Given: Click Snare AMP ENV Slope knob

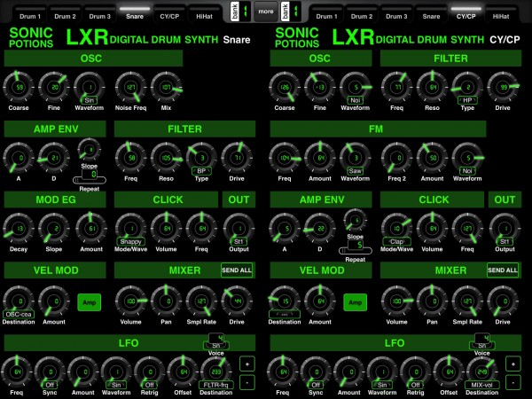Looking at the screenshot, I should pyautogui.click(x=90, y=150).
